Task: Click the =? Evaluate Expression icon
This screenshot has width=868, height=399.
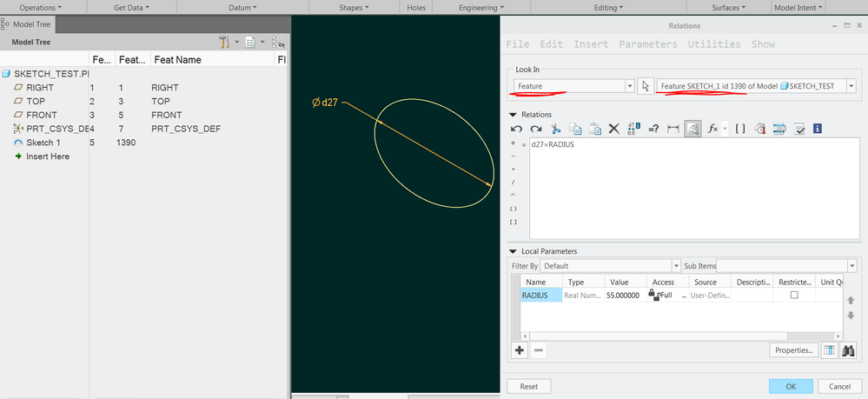Action: tap(653, 129)
